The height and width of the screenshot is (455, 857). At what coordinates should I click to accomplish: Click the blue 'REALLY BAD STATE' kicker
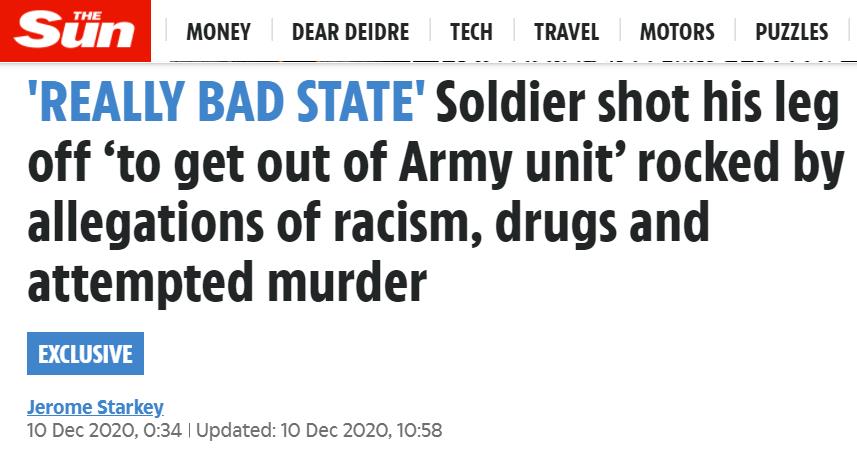(226, 102)
